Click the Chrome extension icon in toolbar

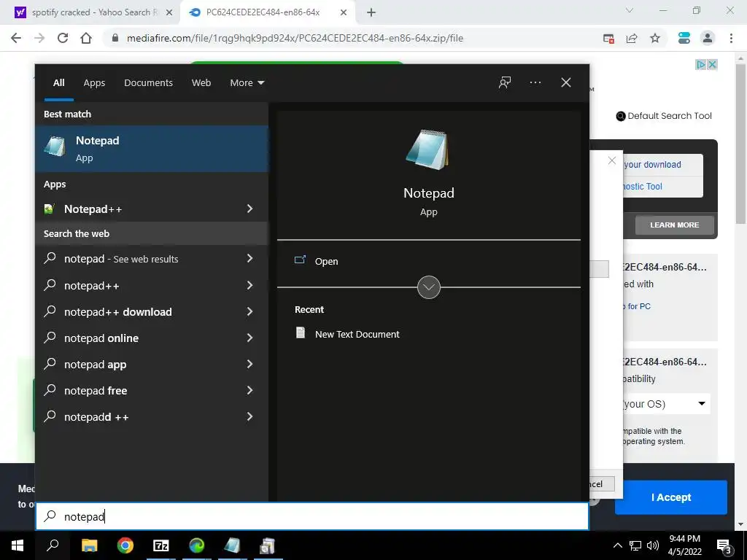tap(684, 38)
